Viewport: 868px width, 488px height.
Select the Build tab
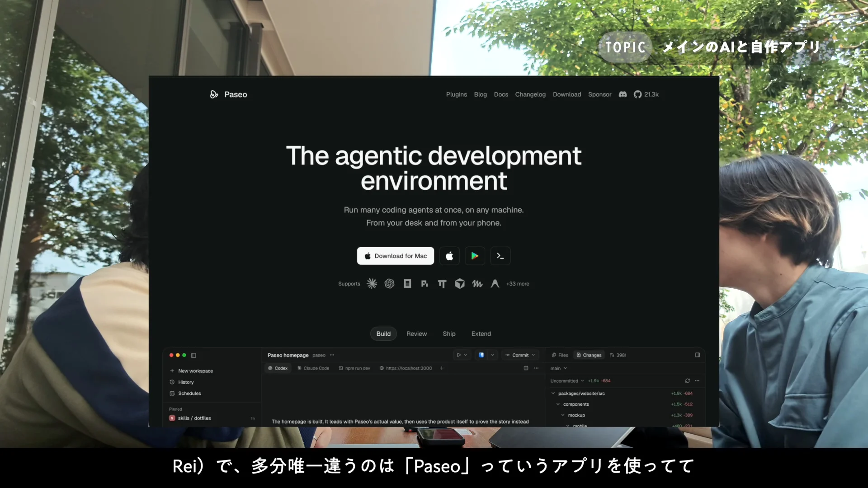coord(383,334)
